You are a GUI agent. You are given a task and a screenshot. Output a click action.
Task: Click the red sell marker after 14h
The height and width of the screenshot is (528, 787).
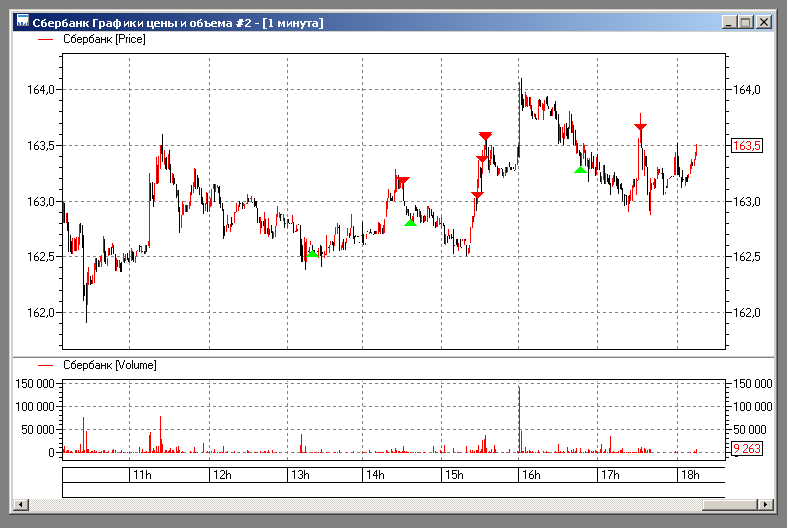[x=403, y=181]
